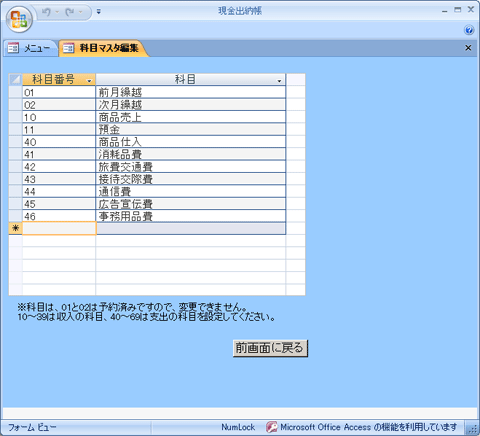Screen dimensions: 480x436
Task: Open the 科目番号 column filter dropdown
Action: (x=89, y=81)
